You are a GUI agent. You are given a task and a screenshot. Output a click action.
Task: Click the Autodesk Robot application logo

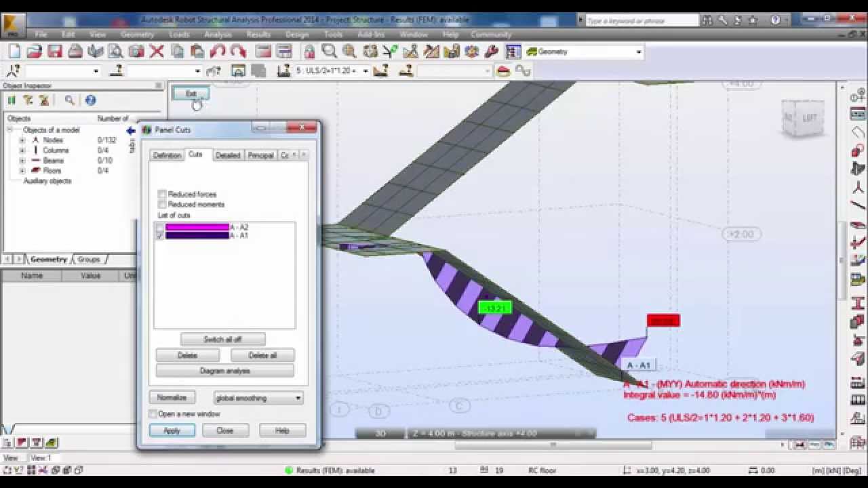(12, 26)
